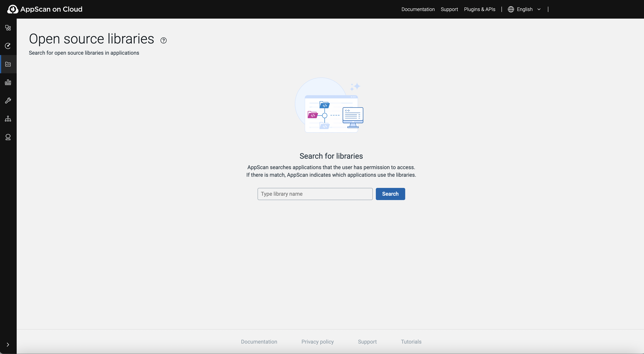Image resolution: width=644 pixels, height=354 pixels.
Task: Click the gauge scans icon in sidebar
Action: point(8,46)
